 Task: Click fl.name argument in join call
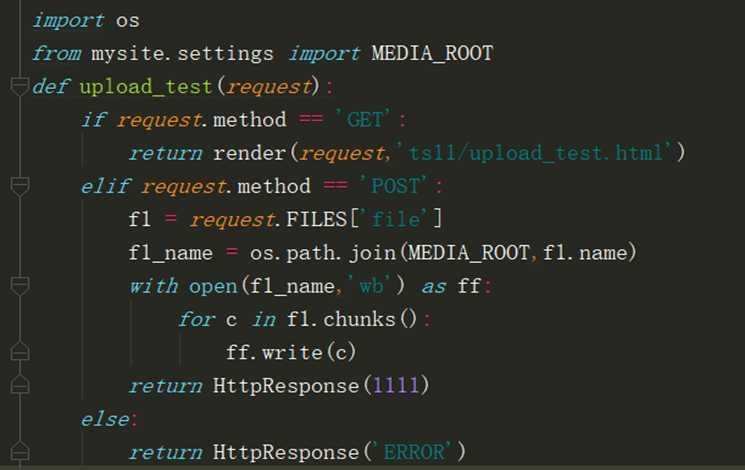click(584, 252)
